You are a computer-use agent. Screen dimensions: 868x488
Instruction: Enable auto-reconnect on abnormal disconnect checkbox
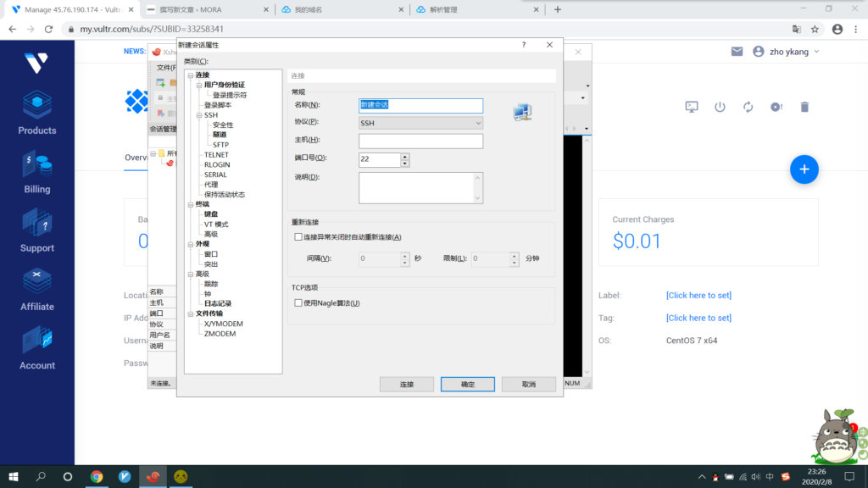coord(298,237)
